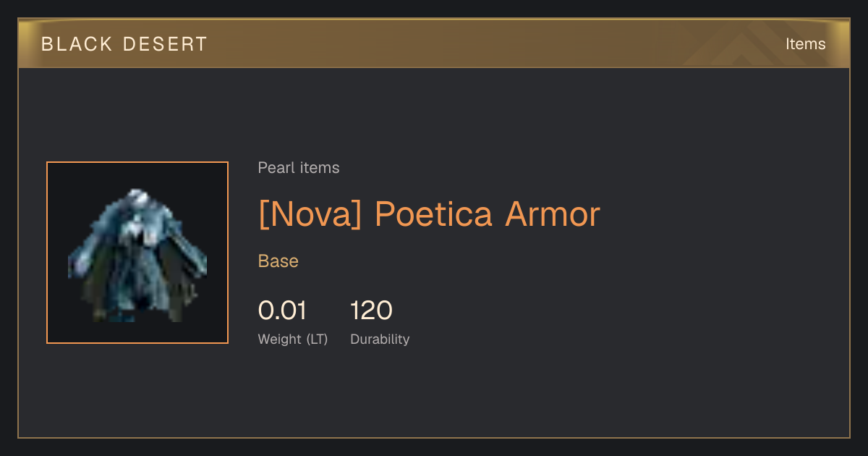
Task: Click the Weight (LT) label
Action: (293, 339)
